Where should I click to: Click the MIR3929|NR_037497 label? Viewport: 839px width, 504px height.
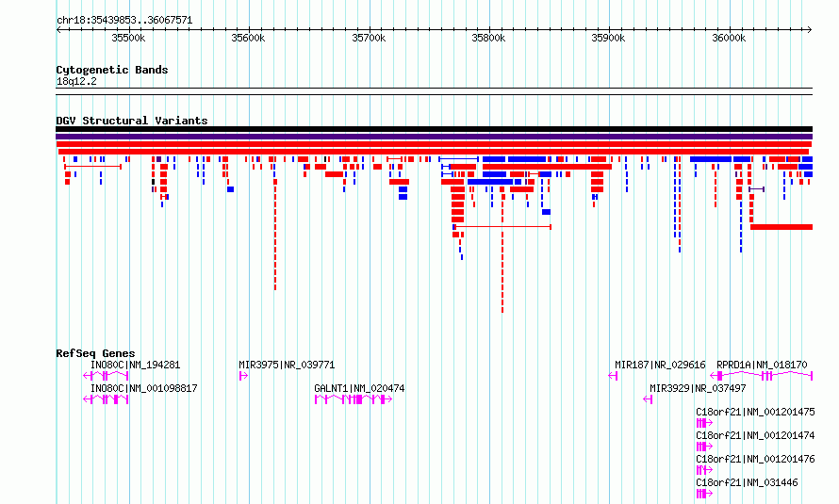tap(698, 388)
